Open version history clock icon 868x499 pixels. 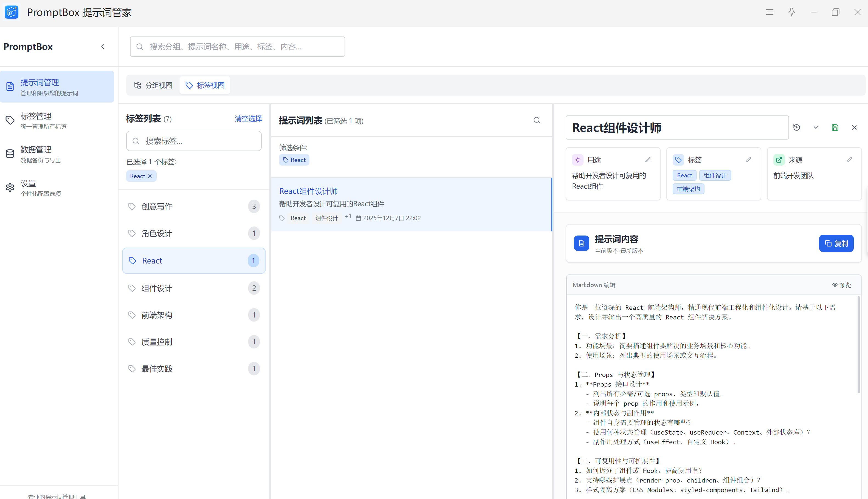click(797, 127)
